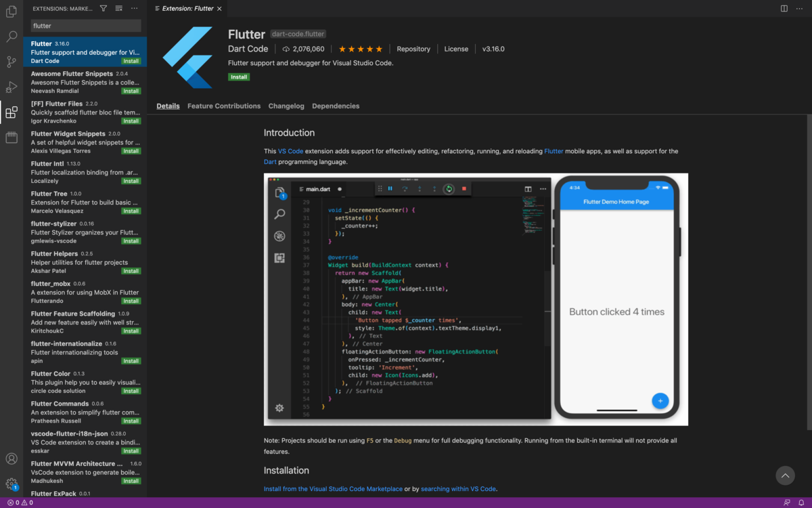Viewport: 812px width, 508px height.
Task: Open the Accounts icon in activity bar
Action: coord(12,459)
